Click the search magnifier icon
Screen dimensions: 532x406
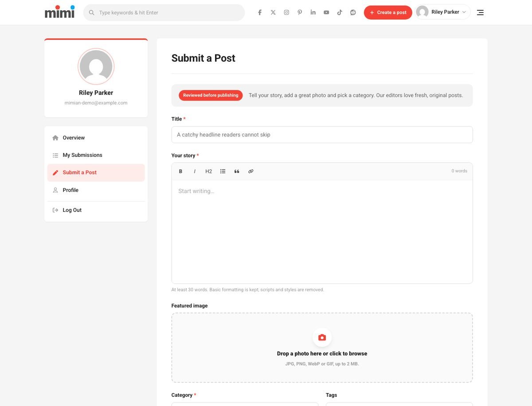(92, 12)
